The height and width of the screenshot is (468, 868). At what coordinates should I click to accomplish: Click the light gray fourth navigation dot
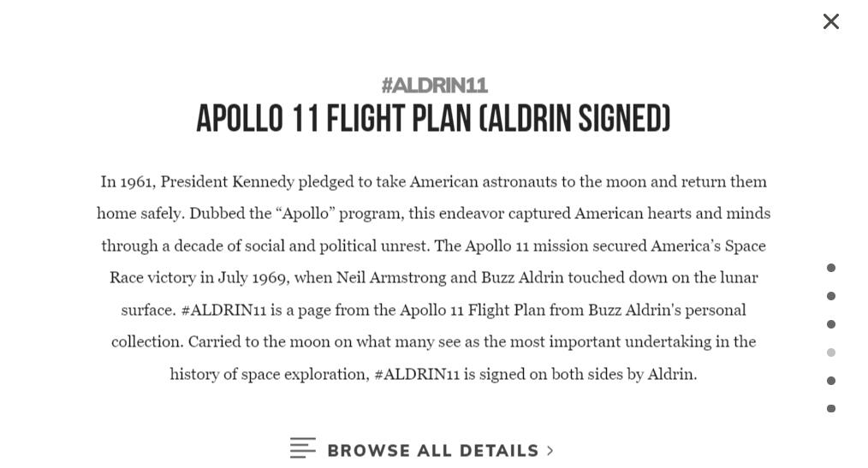(830, 352)
